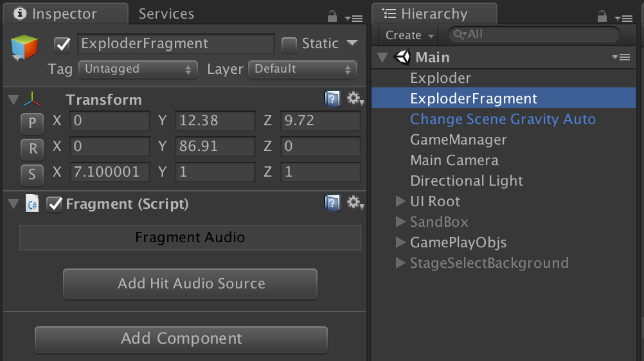Viewport: 644px width, 361px height.
Task: Open Transform component help reference icon
Action: [332, 99]
